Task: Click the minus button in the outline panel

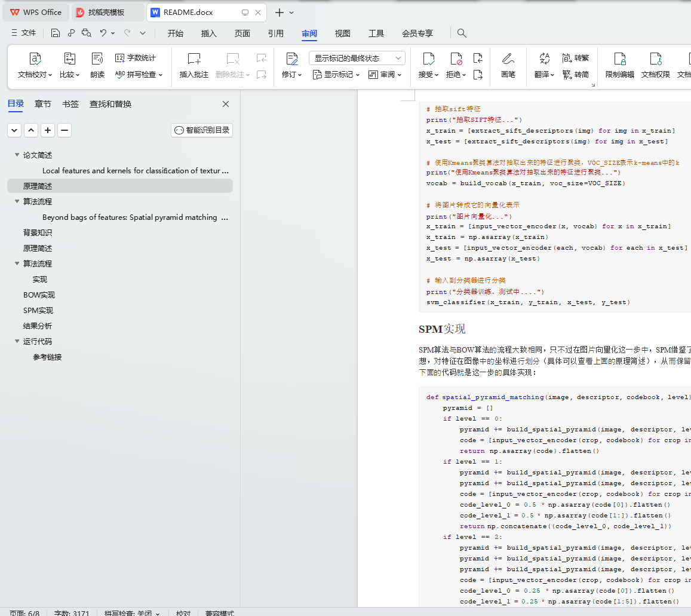Action: tap(65, 130)
